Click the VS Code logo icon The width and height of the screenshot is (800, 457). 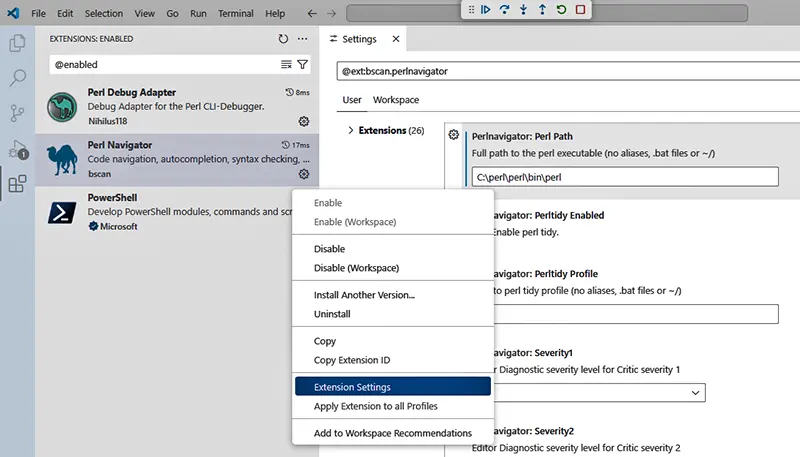point(13,13)
